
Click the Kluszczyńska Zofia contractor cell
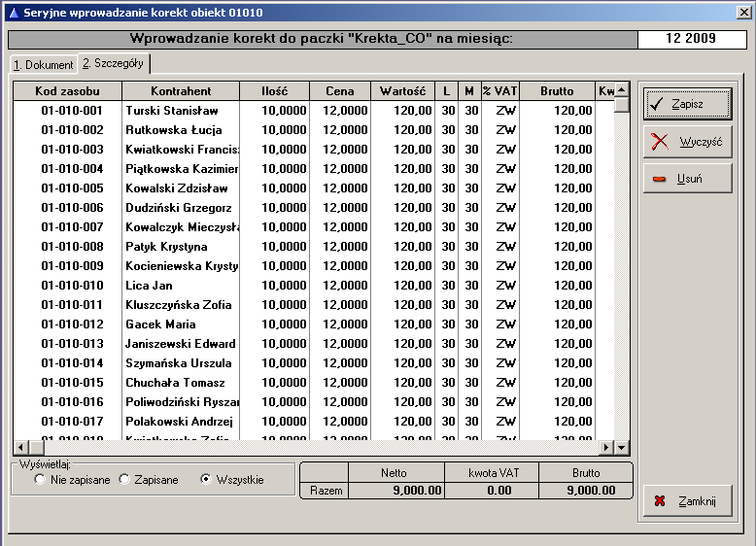click(181, 305)
